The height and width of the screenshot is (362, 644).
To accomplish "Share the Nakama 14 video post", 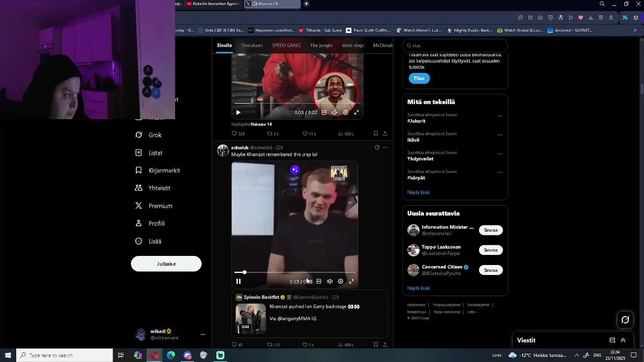I will pyautogui.click(x=385, y=134).
